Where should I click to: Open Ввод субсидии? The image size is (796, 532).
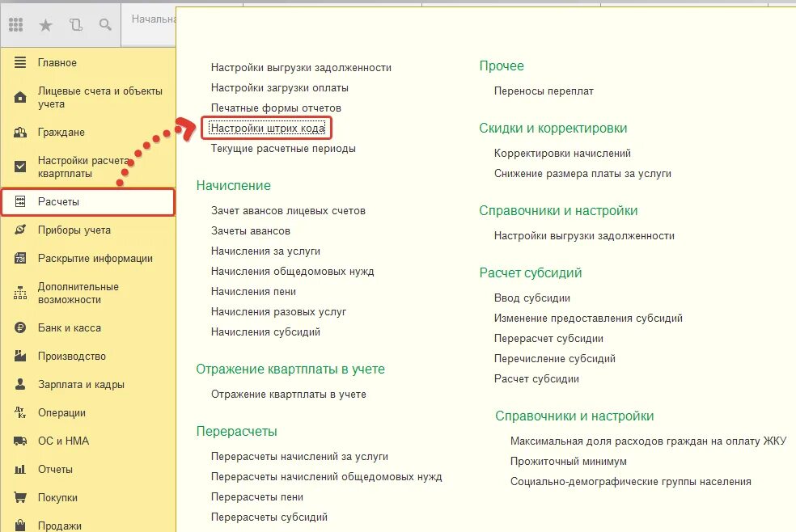coord(532,298)
